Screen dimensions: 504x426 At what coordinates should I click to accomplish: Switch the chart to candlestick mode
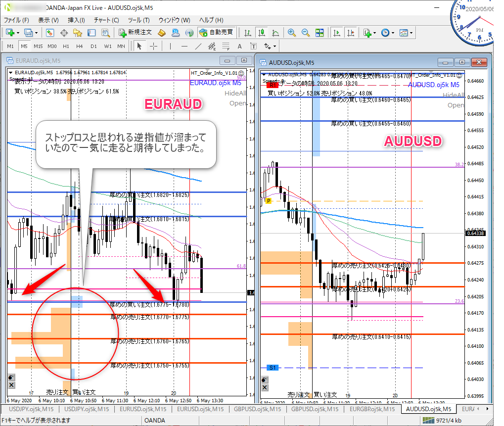tap(262, 33)
